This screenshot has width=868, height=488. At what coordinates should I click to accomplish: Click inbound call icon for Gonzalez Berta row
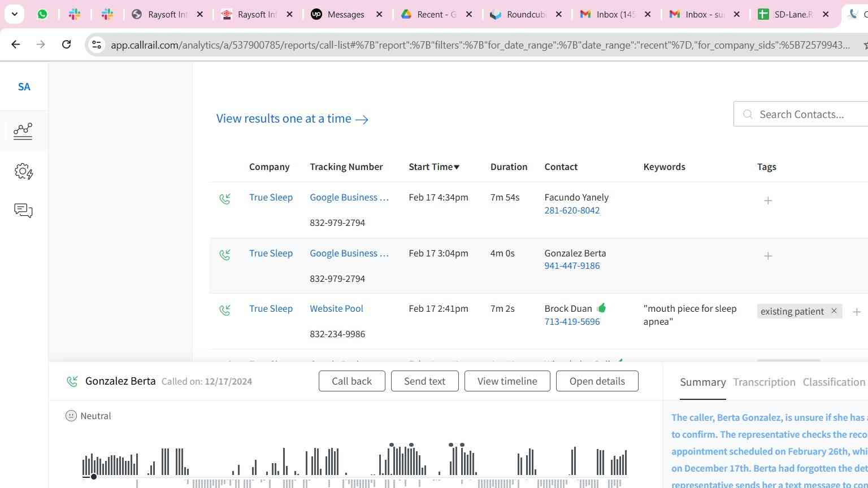(x=225, y=255)
